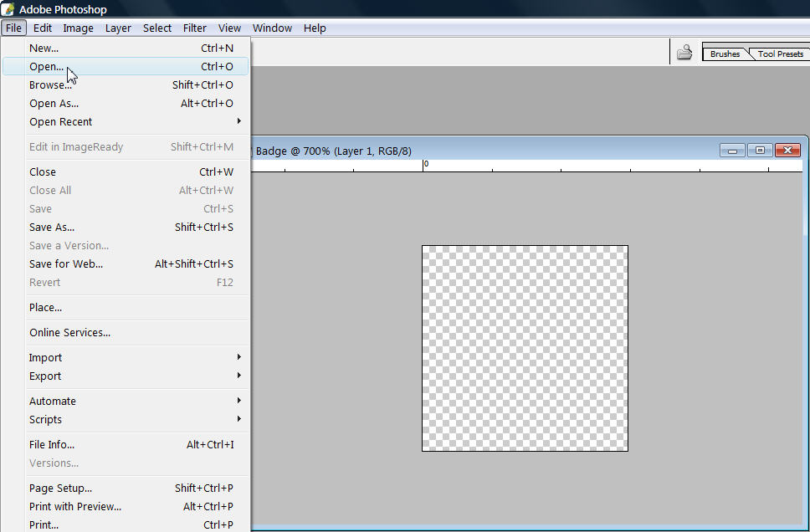The image size is (810, 532).
Task: Switch to the Brushes tab
Action: (725, 54)
